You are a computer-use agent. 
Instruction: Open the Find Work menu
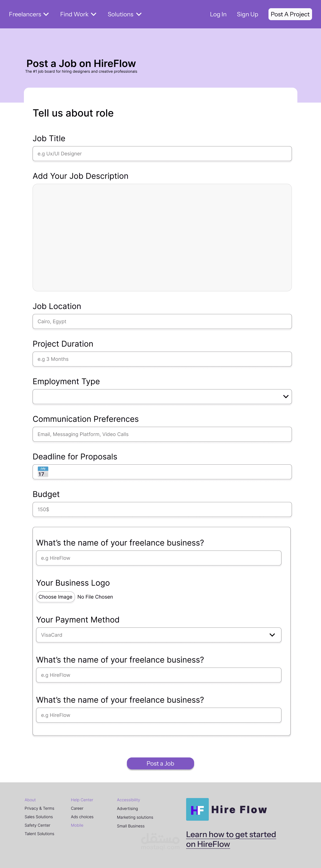click(74, 14)
